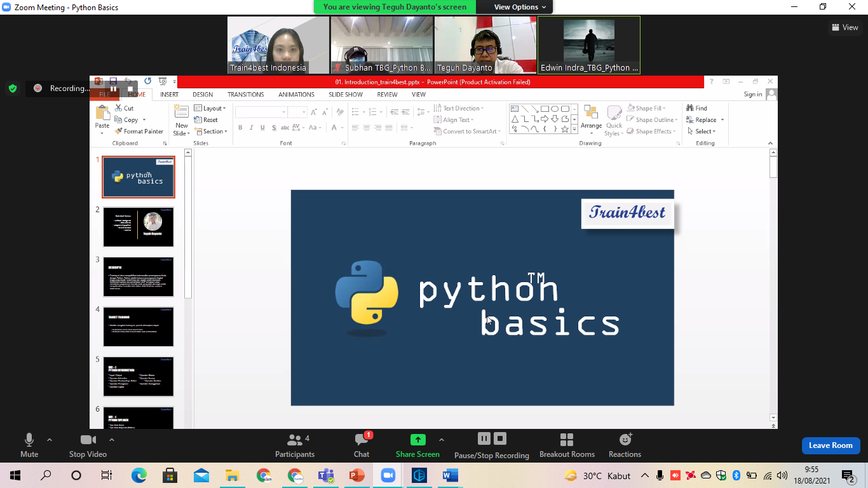This screenshot has height=488, width=868.
Task: Click the New Slide icon
Action: 182,112
